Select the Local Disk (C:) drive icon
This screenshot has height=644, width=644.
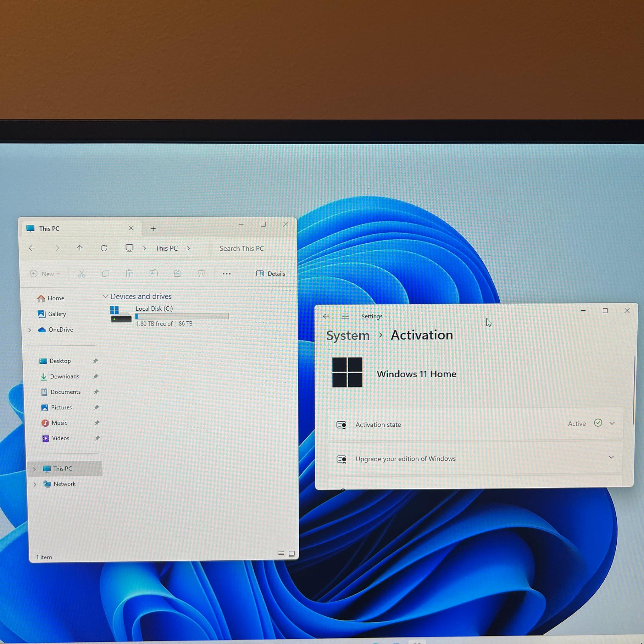click(x=121, y=314)
